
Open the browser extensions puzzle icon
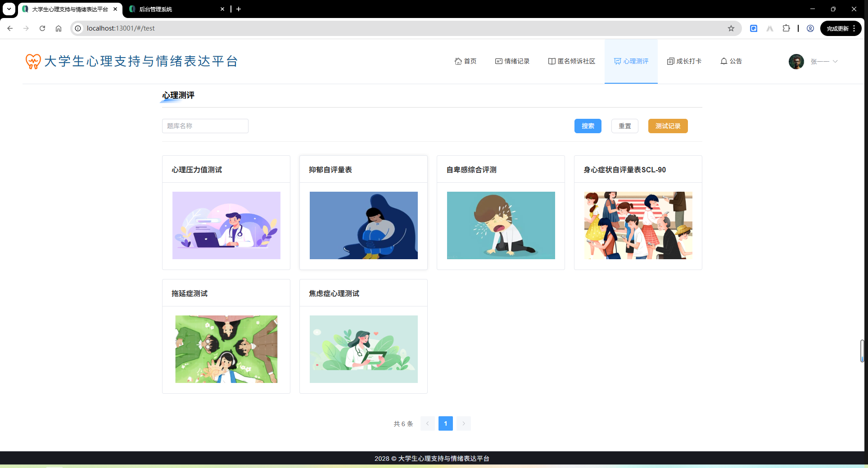pos(786,28)
